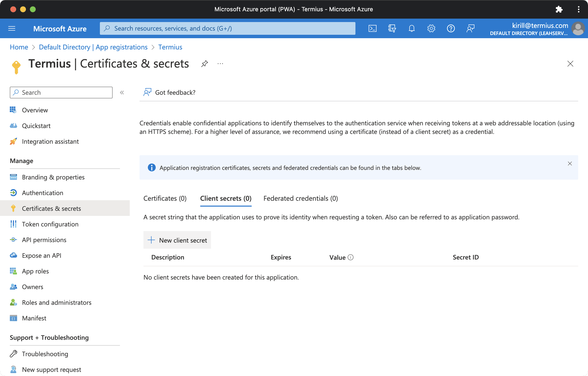Viewport: 588px width, 376px height.
Task: Click the New support request icon
Action: (13, 369)
